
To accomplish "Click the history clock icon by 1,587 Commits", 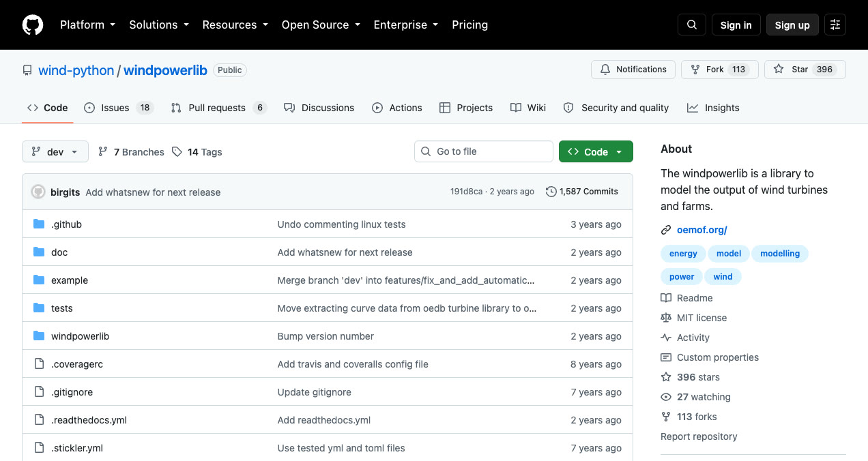I will [551, 192].
